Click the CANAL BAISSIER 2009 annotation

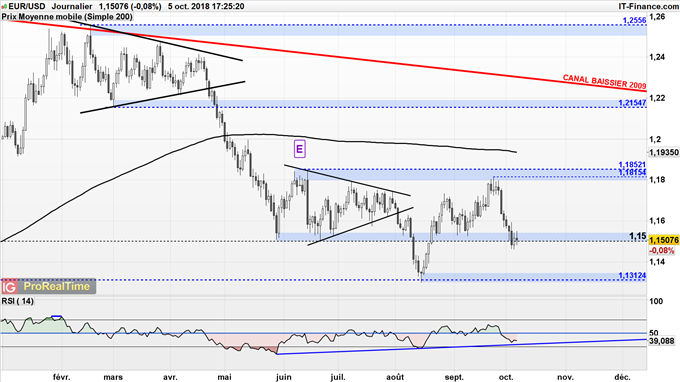(604, 82)
